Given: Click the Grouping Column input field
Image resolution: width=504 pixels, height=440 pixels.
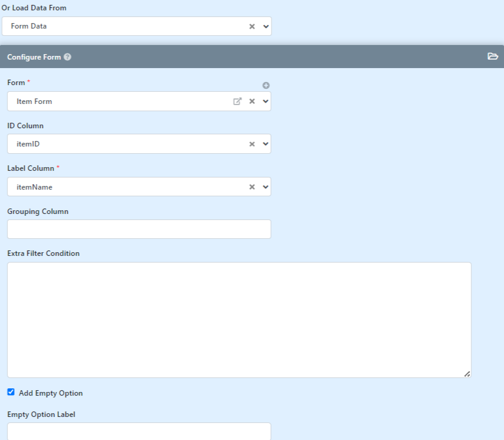Looking at the screenshot, I should (x=139, y=229).
